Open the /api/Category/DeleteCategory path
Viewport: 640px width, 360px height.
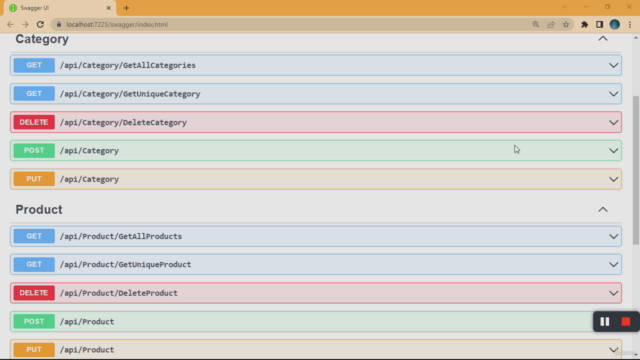(x=123, y=122)
